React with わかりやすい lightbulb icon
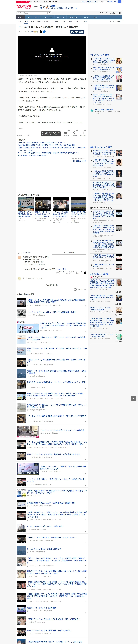 click(74, 133)
